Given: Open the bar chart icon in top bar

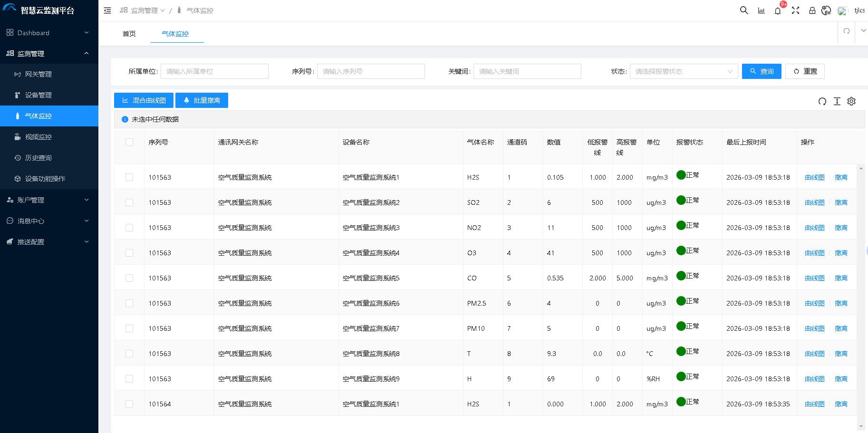Looking at the screenshot, I should [761, 10].
